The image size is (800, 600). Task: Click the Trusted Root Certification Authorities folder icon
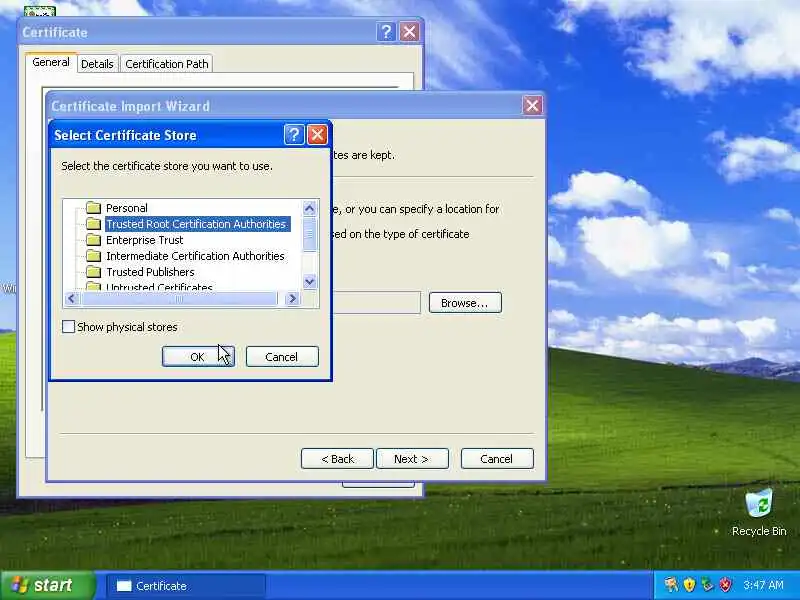click(x=93, y=223)
